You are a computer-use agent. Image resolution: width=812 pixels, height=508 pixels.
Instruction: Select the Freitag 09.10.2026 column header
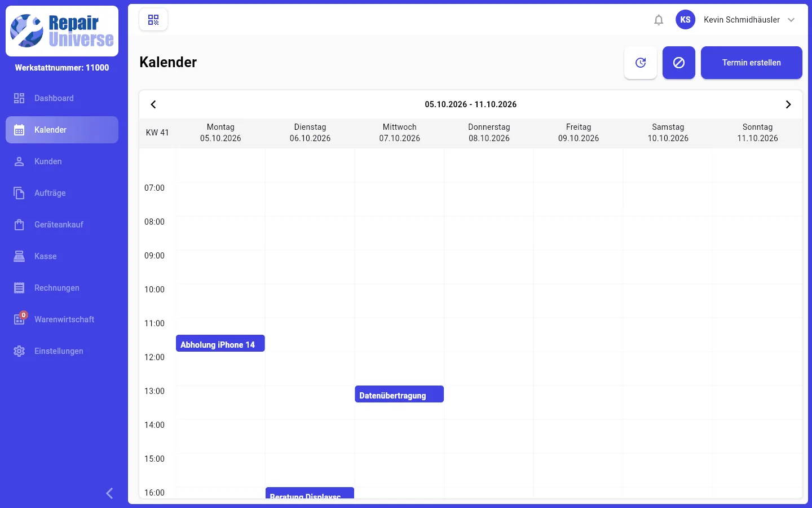[x=579, y=133]
